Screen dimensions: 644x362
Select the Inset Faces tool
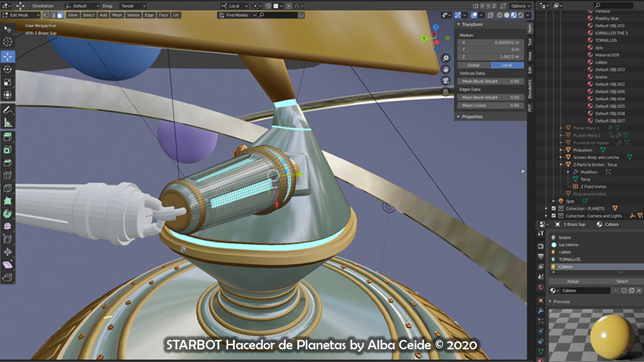[x=7, y=150]
